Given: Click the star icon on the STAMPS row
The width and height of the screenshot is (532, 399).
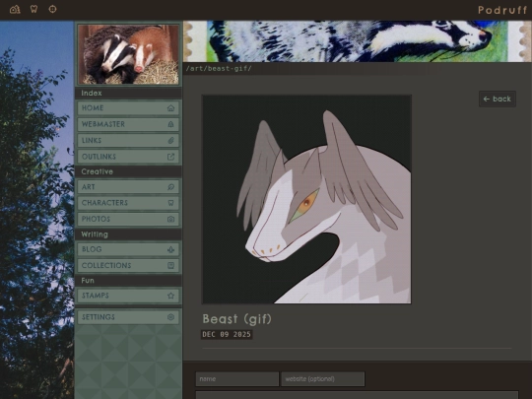Looking at the screenshot, I should (x=170, y=296).
